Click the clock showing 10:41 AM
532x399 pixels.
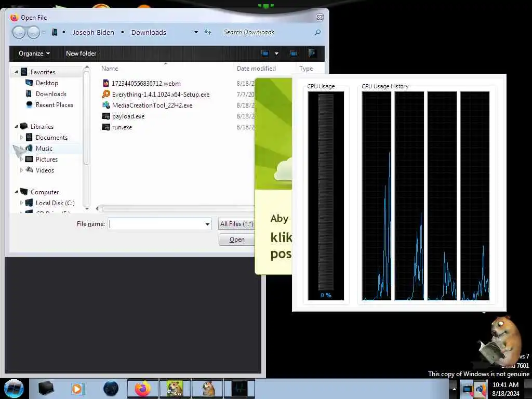506,385
